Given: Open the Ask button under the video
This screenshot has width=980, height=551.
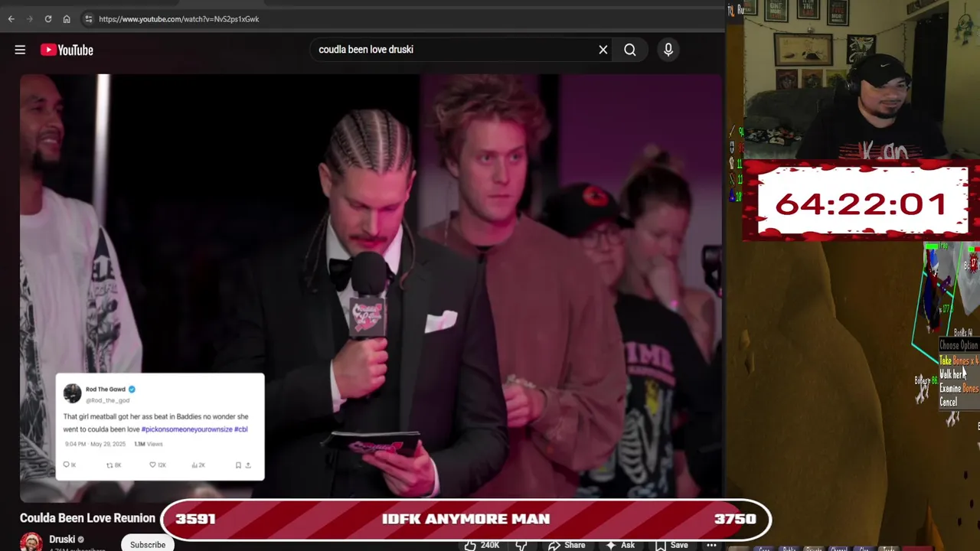Looking at the screenshot, I should click(x=621, y=545).
